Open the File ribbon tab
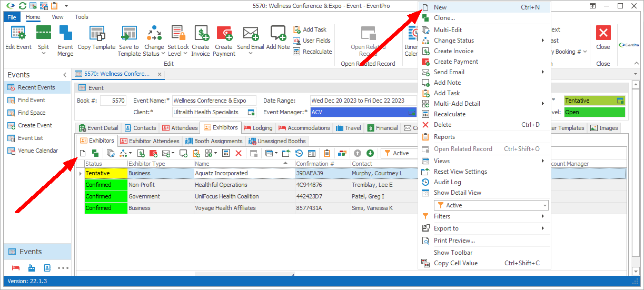The width and height of the screenshot is (644, 290). [x=12, y=17]
